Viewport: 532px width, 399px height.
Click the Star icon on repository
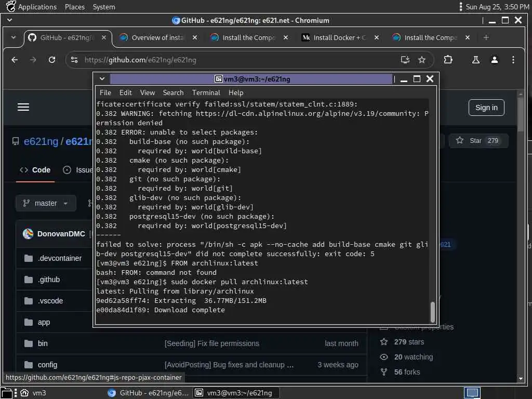(460, 140)
